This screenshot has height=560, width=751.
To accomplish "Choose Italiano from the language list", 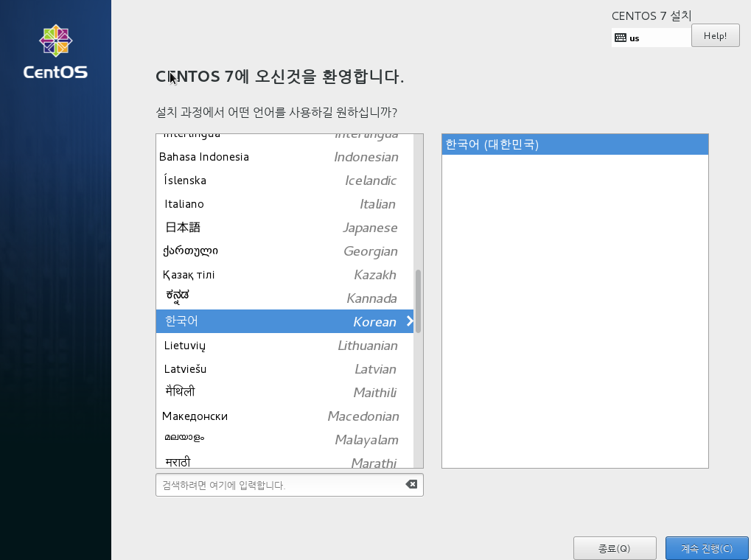I will click(x=284, y=203).
